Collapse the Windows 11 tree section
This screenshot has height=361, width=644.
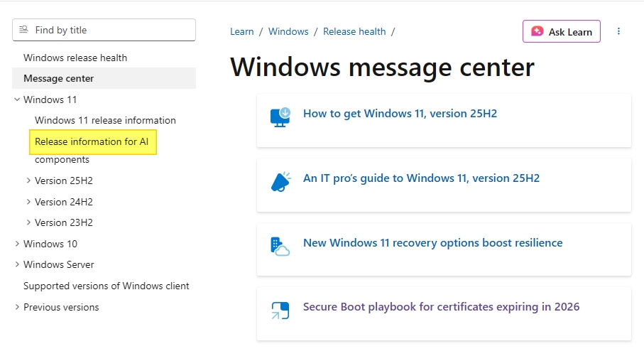click(x=17, y=99)
